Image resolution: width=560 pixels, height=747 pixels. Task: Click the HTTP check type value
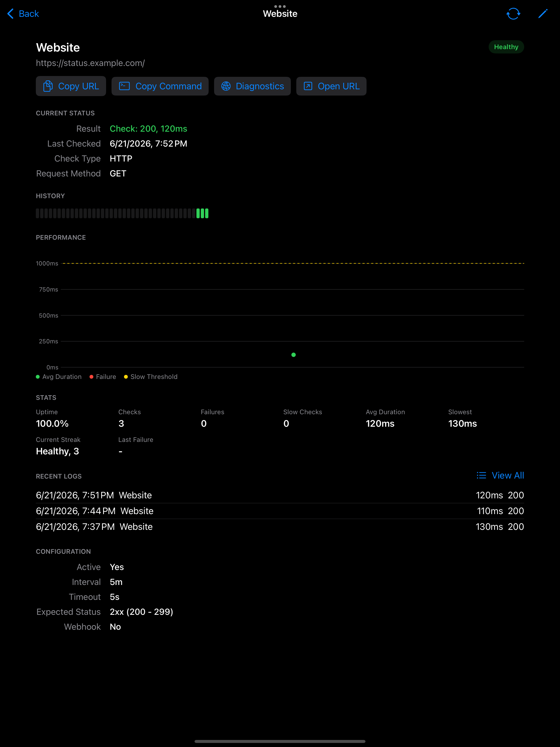121,158
